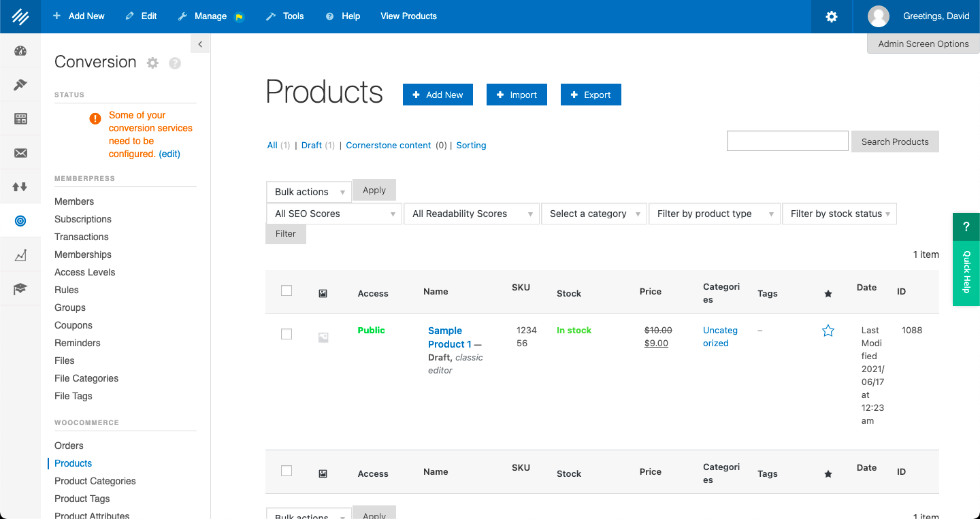Click the up-down arrows import/export icon
980x519 pixels.
[x=20, y=186]
